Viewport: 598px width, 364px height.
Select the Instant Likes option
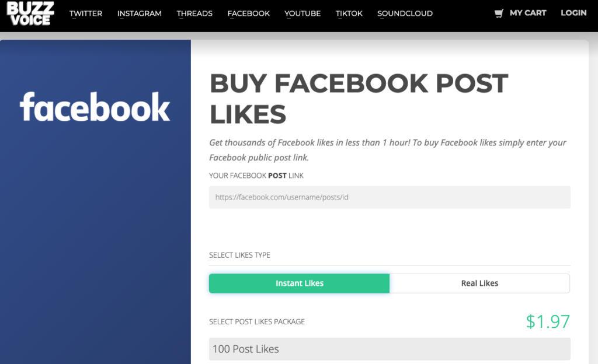pyautogui.click(x=299, y=283)
